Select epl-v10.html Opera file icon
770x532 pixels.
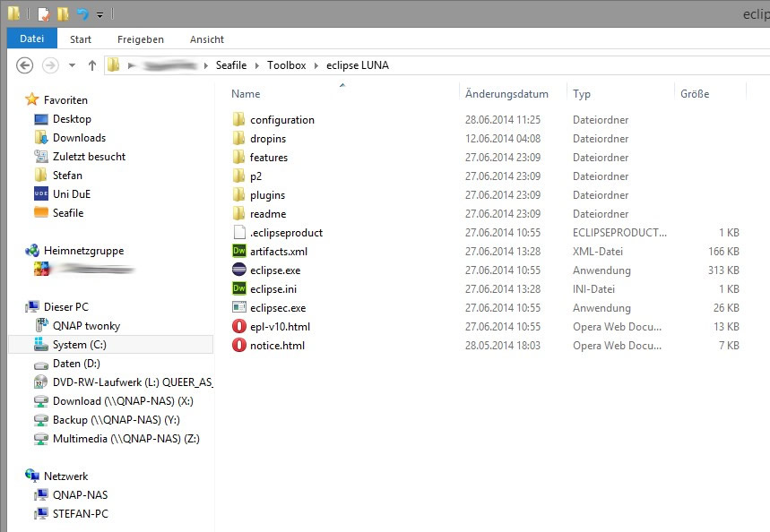point(238,326)
